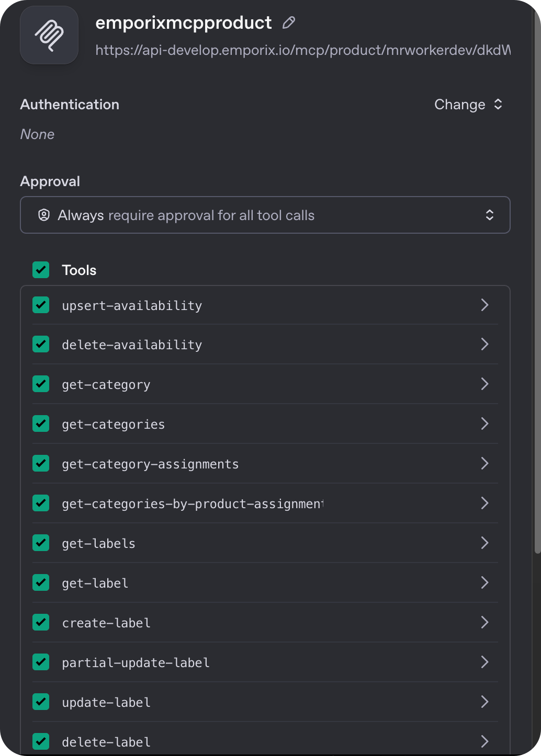Expand the get-category row chevron
Image resolution: width=541 pixels, height=756 pixels.
pyautogui.click(x=484, y=384)
